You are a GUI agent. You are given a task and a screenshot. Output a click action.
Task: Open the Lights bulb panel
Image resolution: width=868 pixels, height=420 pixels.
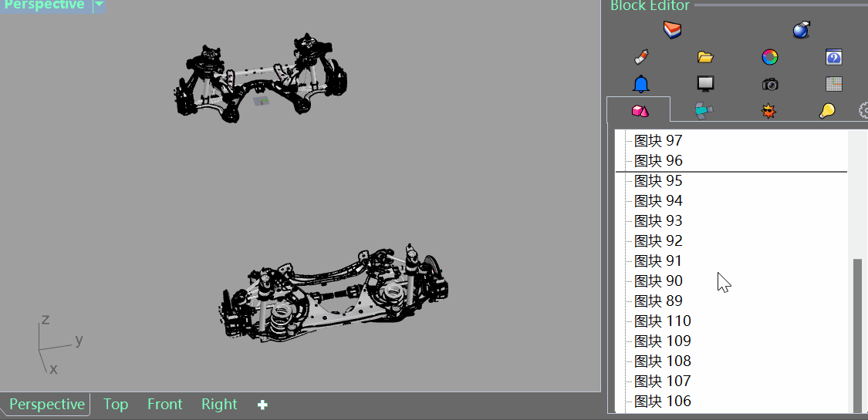(x=827, y=111)
